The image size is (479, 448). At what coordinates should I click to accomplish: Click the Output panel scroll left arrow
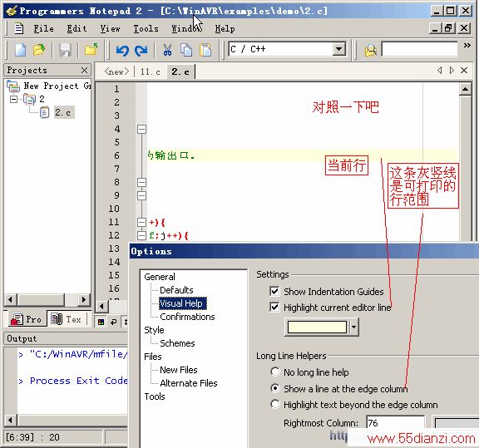(x=11, y=421)
